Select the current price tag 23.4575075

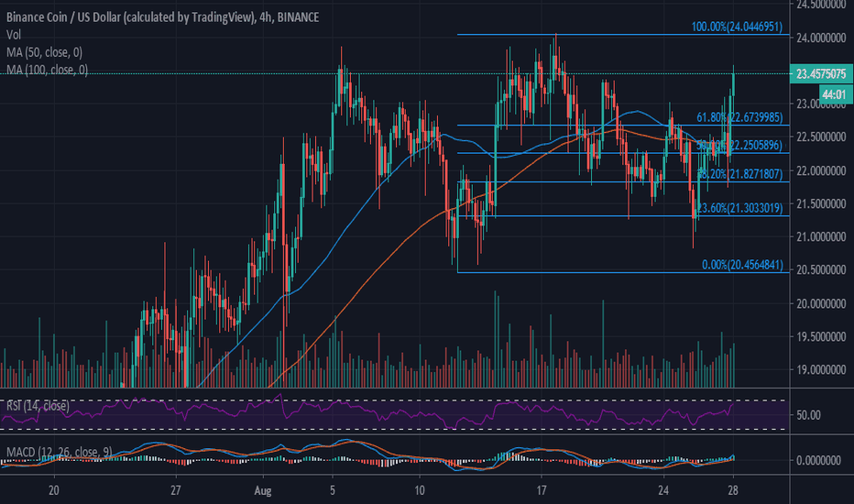click(x=821, y=73)
